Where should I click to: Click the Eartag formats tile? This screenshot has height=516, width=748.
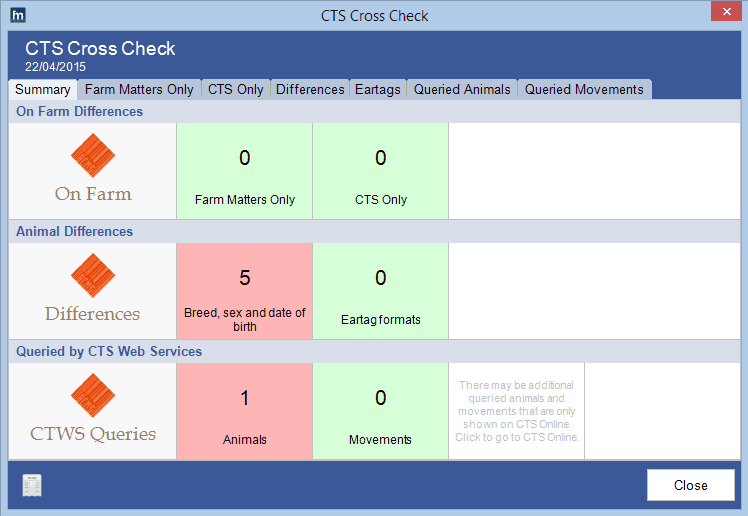click(x=380, y=290)
